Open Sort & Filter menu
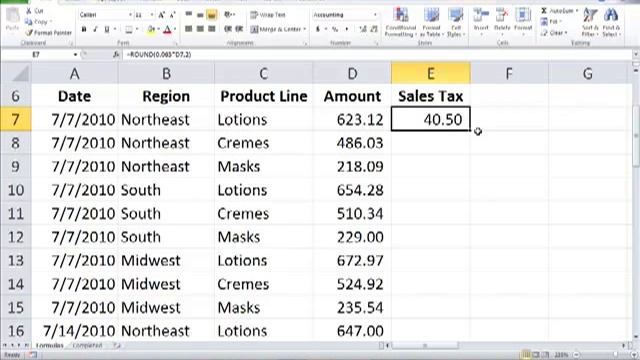 (590, 22)
